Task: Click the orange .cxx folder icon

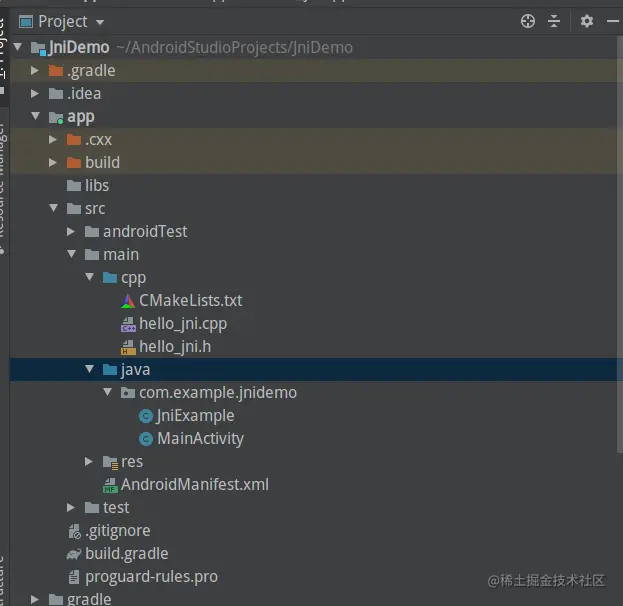Action: [74, 139]
